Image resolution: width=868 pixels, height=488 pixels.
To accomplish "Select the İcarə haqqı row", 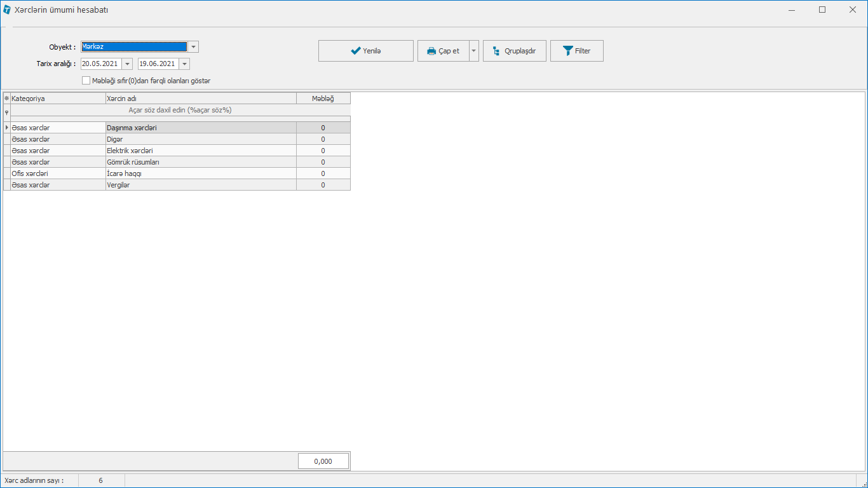I will click(200, 173).
